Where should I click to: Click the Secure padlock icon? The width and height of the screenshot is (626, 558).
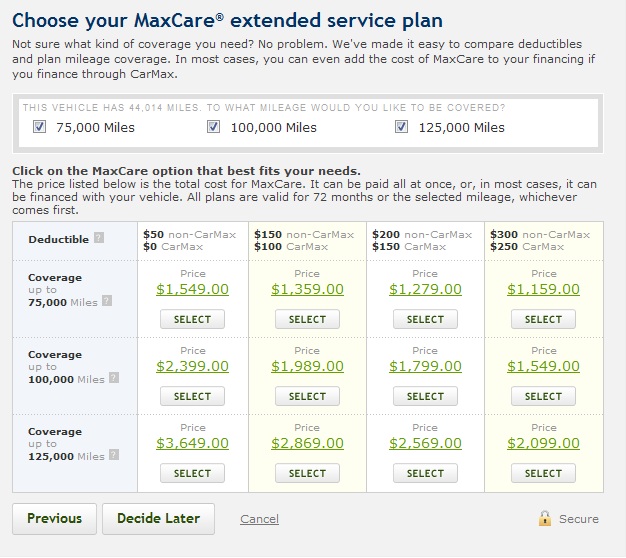[545, 518]
